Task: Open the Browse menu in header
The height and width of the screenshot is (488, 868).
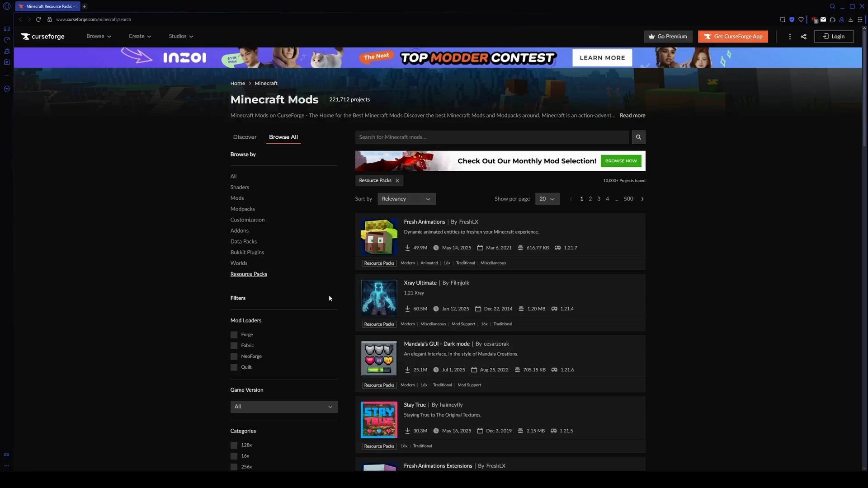Action: 99,36
